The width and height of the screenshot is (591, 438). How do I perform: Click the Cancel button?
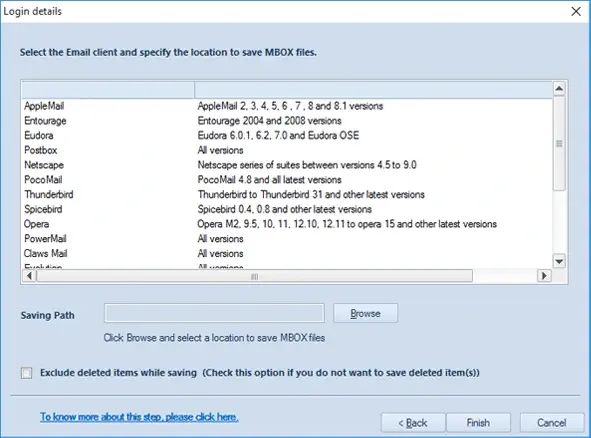coord(551,423)
